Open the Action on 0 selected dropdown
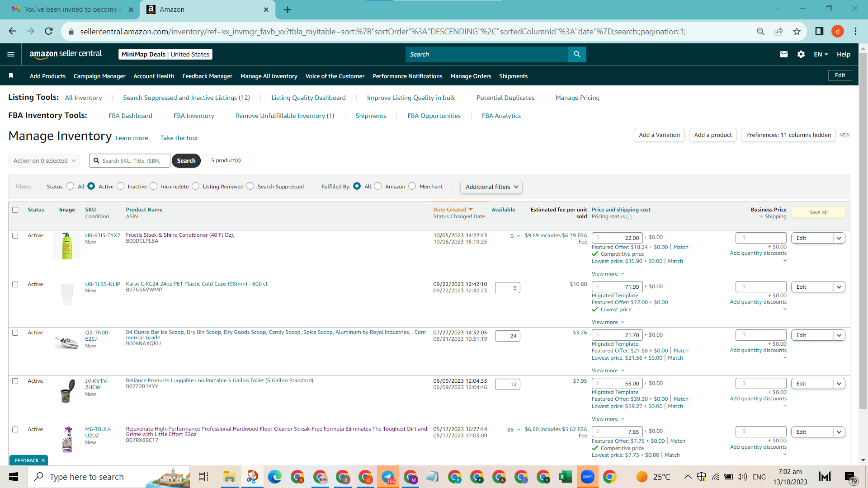Image resolution: width=868 pixels, height=488 pixels. coord(44,160)
